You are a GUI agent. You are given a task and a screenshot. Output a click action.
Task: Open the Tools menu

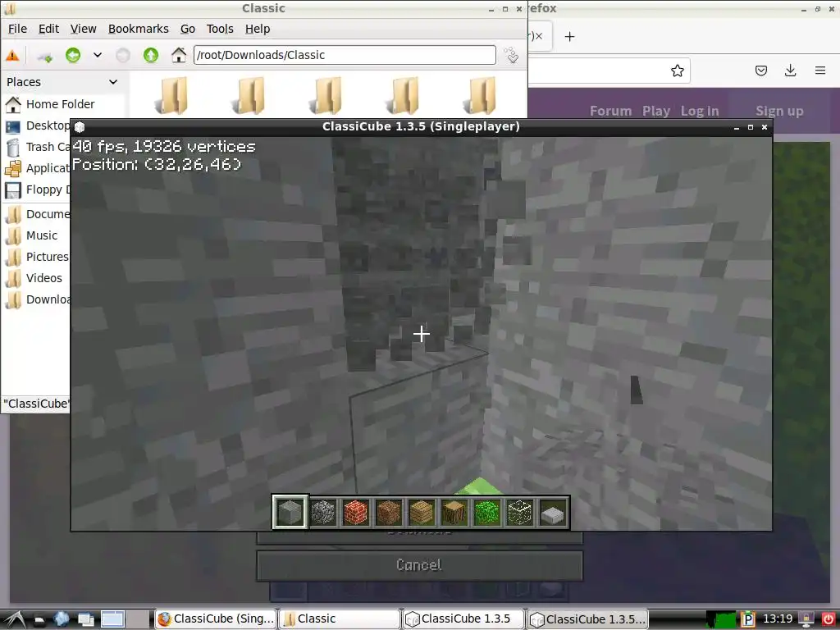tap(220, 29)
